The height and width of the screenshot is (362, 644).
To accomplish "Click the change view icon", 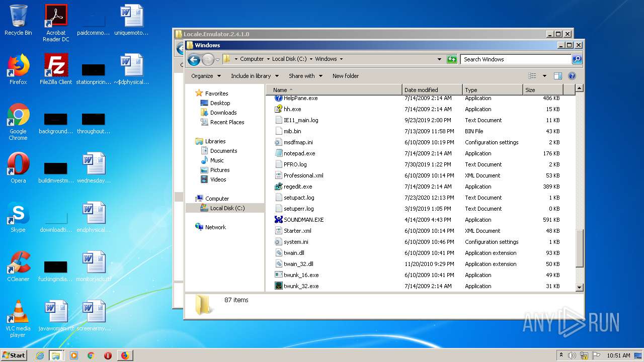I will click(x=532, y=76).
